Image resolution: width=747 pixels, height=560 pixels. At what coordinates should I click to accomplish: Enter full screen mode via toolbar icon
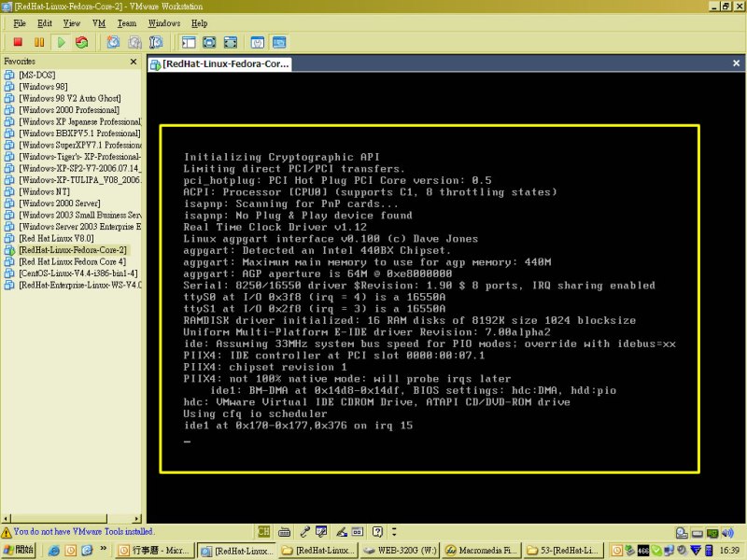[231, 42]
